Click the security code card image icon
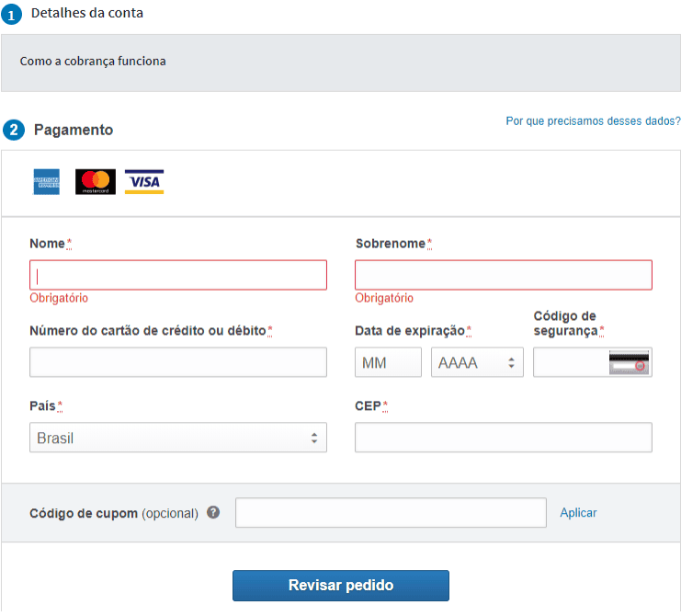 point(629,362)
